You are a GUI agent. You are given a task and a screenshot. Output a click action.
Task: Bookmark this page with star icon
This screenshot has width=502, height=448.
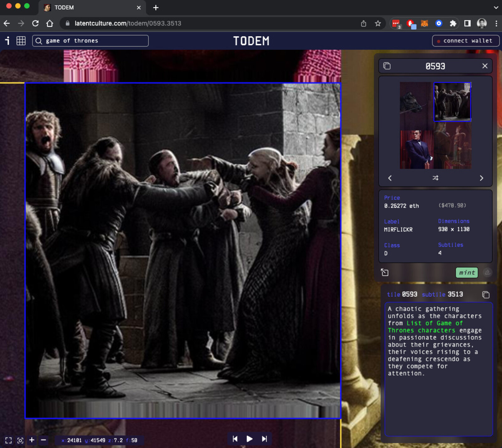(x=378, y=24)
